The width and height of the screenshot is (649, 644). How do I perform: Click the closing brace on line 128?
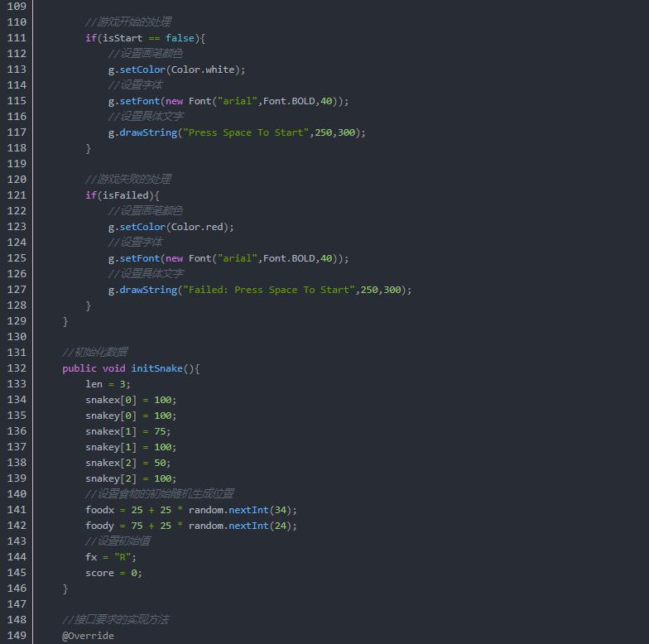(x=88, y=305)
